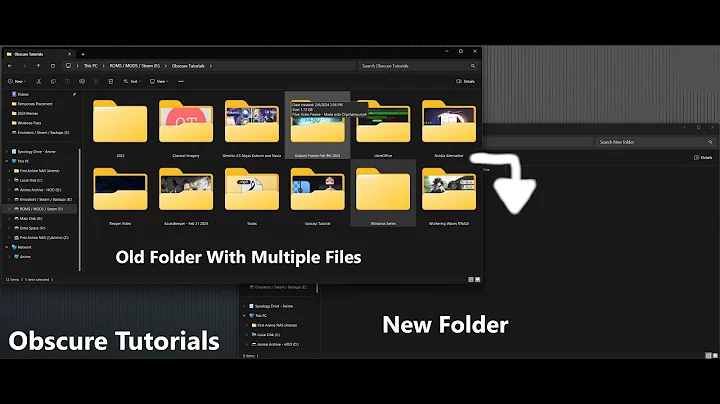The height and width of the screenshot is (404, 720).
Task: Switch to details list view in New folder window
Action: click(708, 355)
